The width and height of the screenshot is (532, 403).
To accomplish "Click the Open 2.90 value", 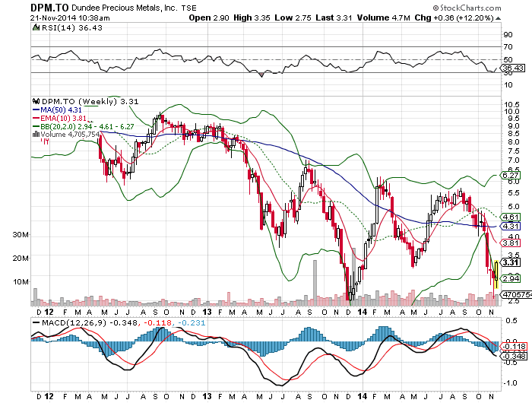I will [x=209, y=17].
